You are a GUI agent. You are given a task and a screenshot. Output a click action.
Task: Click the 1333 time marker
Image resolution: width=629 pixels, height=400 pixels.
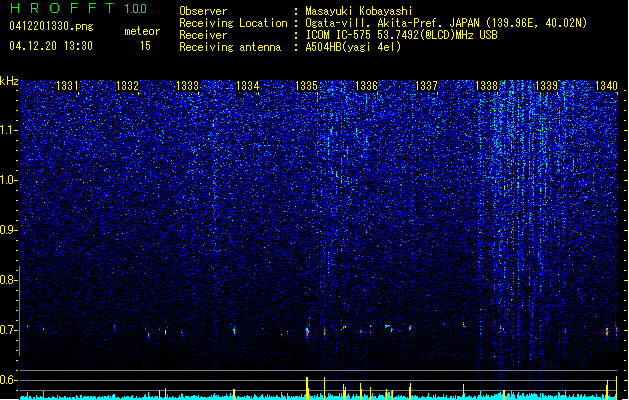(x=187, y=86)
